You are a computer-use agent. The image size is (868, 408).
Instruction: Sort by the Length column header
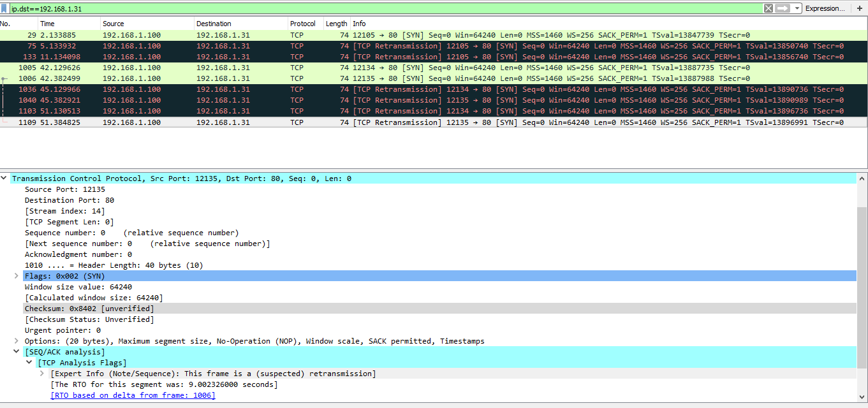coord(337,24)
